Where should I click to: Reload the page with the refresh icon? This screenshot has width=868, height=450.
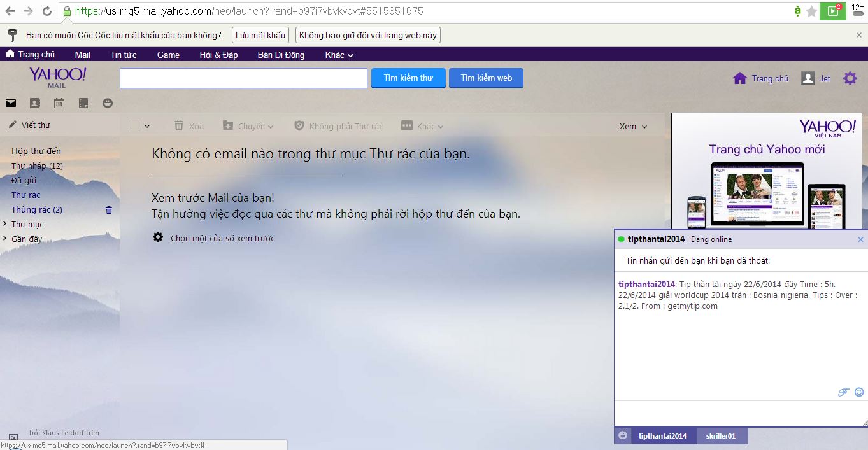click(46, 11)
